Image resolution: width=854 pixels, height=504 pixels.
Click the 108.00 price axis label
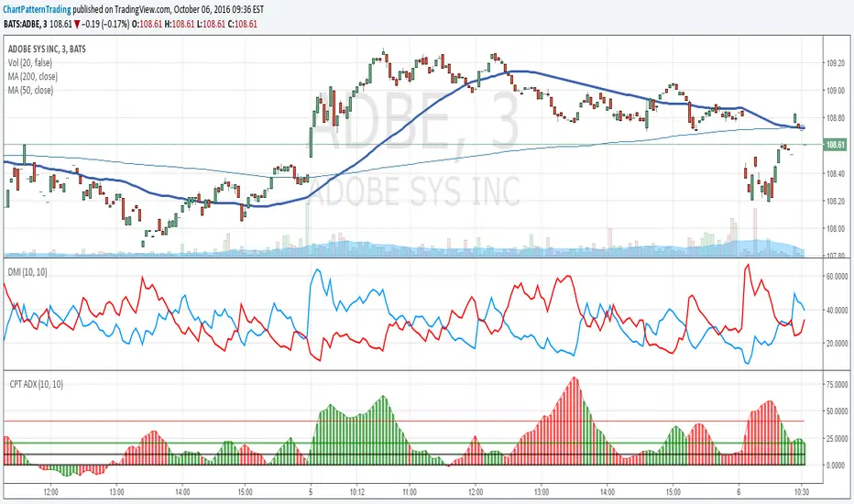pos(836,229)
